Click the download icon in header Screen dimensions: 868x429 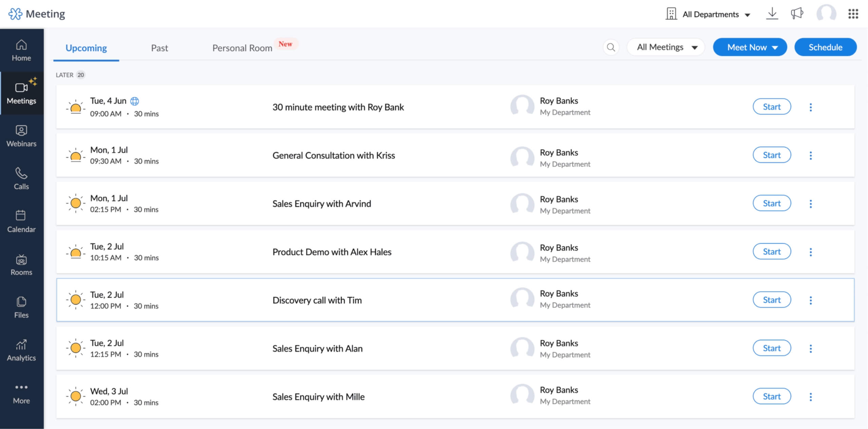772,14
